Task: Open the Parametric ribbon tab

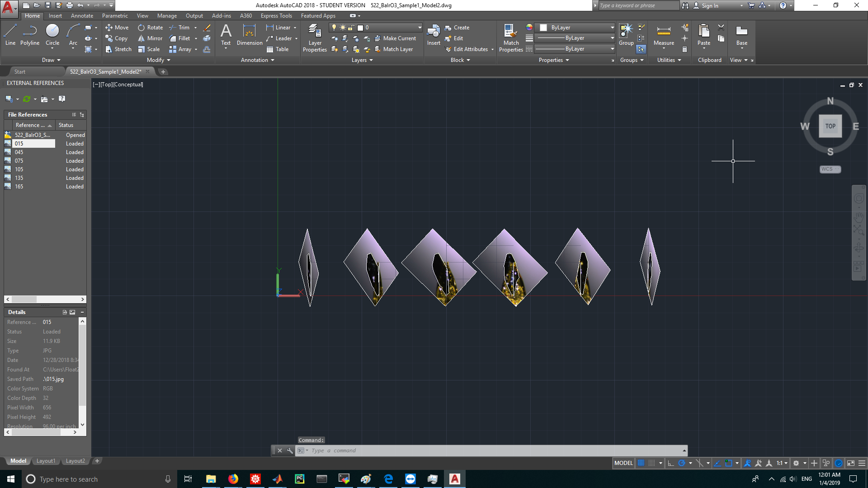Action: coord(115,16)
